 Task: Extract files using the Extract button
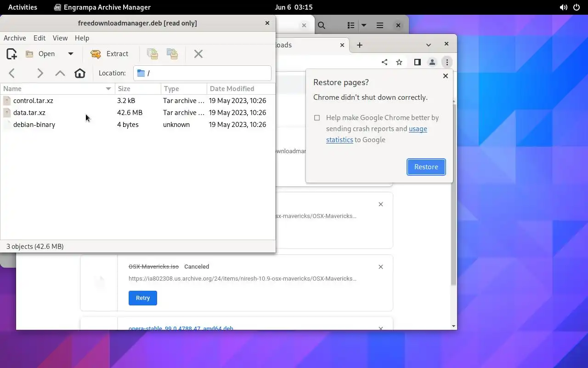[x=110, y=54]
